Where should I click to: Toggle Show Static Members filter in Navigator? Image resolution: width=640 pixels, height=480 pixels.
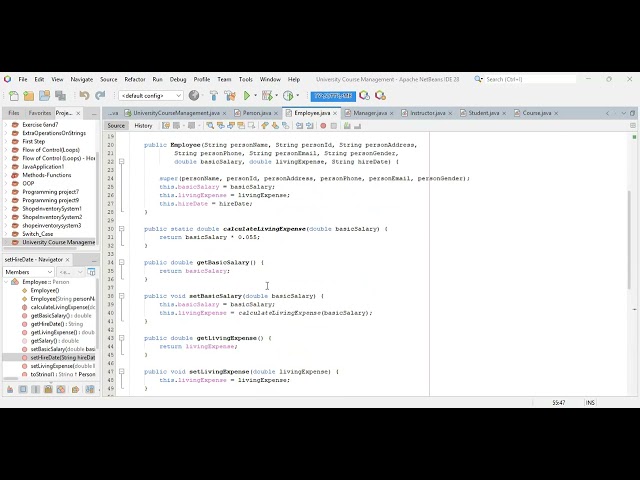tap(36, 389)
